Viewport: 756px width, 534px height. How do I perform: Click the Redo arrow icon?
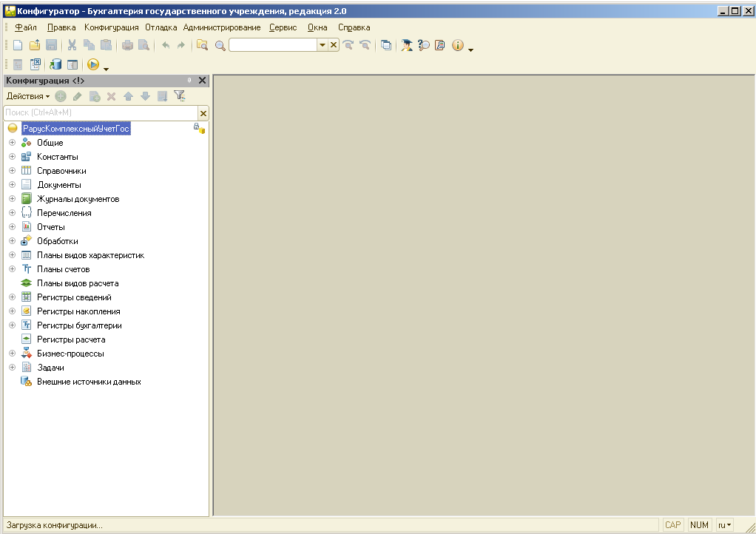pos(180,45)
